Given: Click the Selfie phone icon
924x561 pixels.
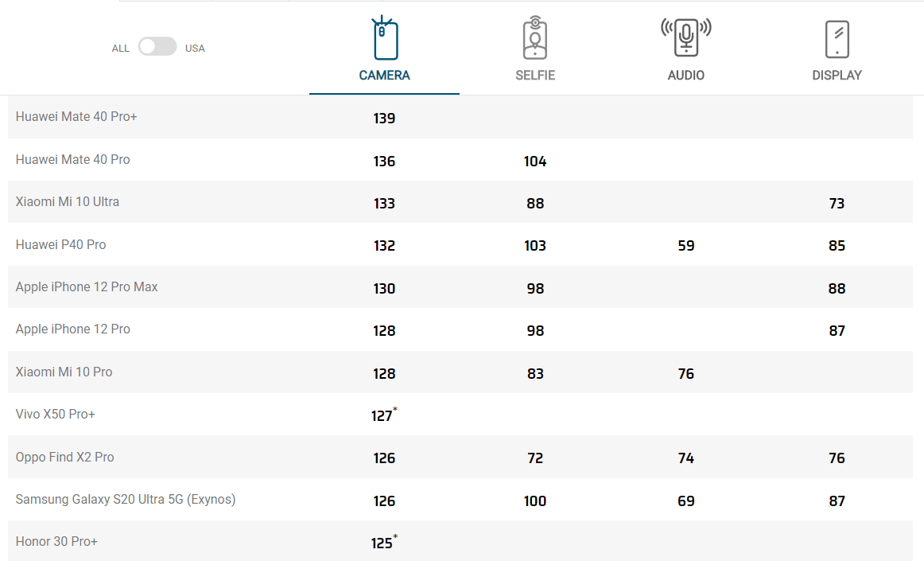Looking at the screenshot, I should [535, 37].
